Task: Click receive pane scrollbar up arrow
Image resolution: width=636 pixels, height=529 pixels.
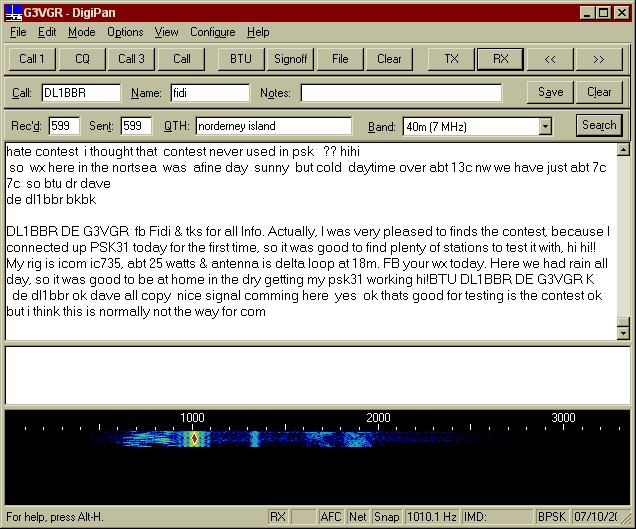Action: pos(623,150)
